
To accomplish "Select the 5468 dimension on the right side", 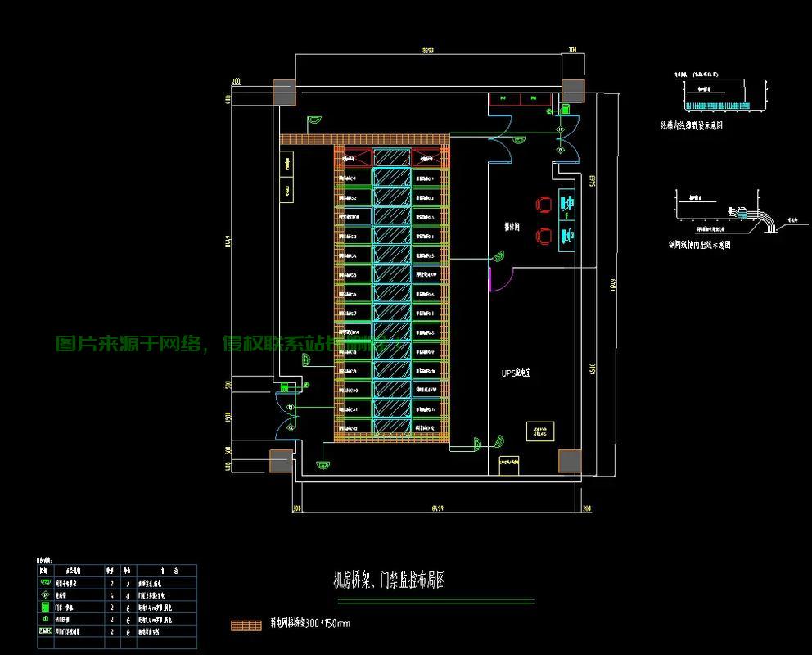I will [x=593, y=181].
